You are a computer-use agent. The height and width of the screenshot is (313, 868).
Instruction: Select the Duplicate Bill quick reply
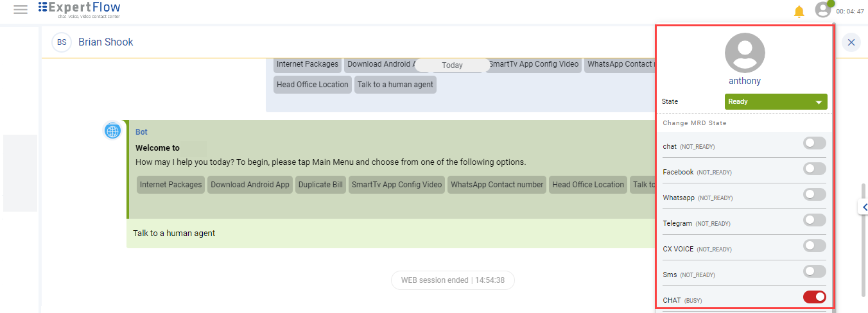point(321,185)
